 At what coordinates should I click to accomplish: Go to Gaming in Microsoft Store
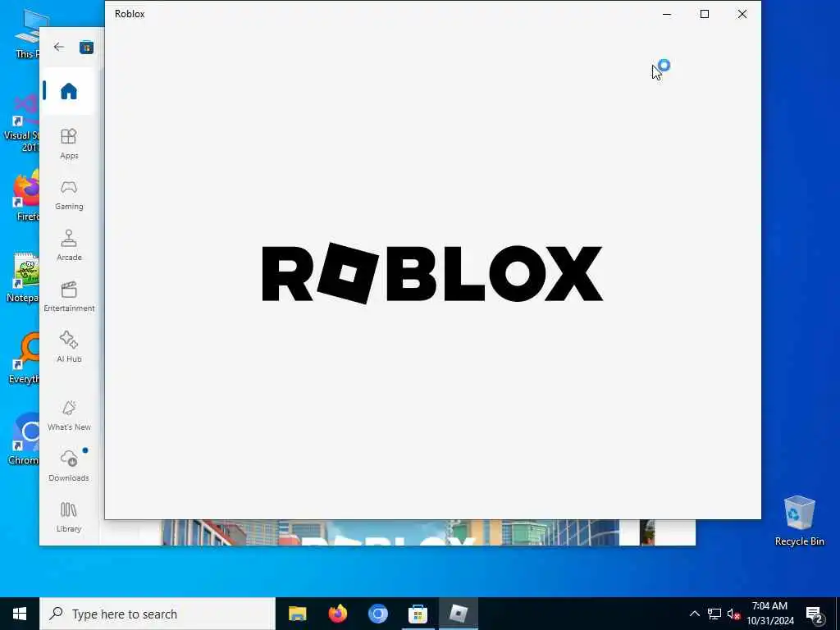pos(69,195)
